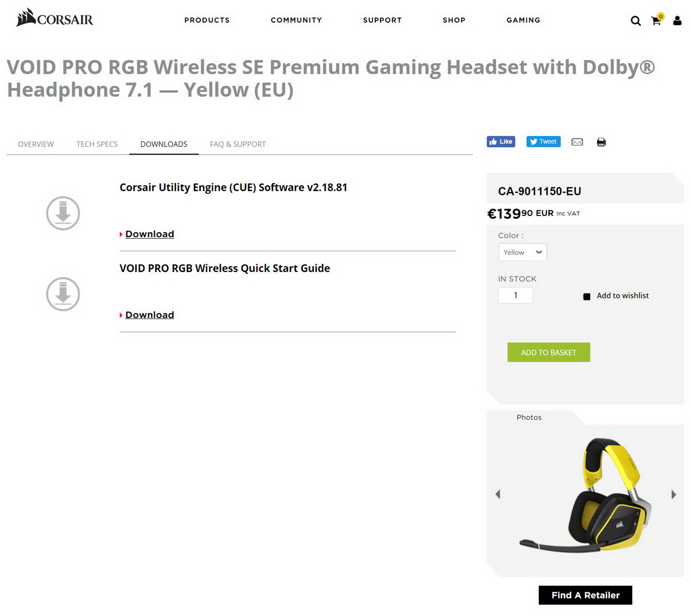Click the Facebook Like button
This screenshot has height=616, width=691.
[x=501, y=141]
